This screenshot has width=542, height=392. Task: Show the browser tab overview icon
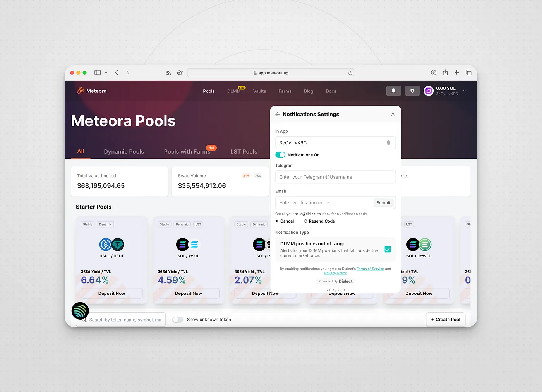[468, 73]
